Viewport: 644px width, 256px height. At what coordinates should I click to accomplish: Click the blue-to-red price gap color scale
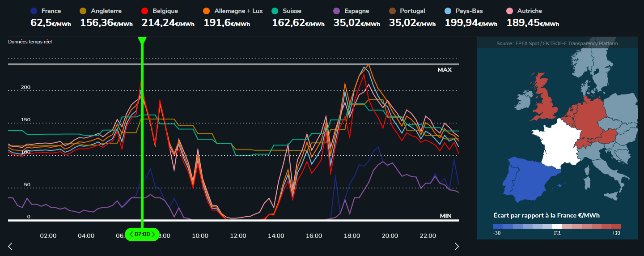point(557,226)
